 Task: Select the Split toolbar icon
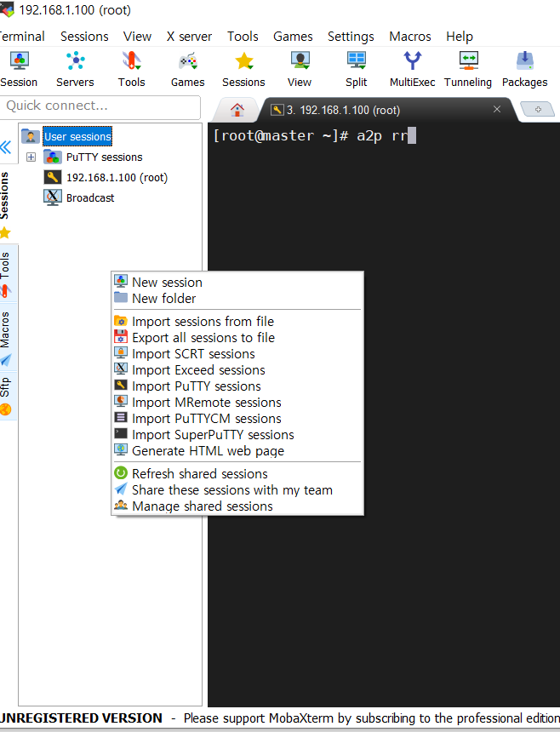pyautogui.click(x=356, y=70)
